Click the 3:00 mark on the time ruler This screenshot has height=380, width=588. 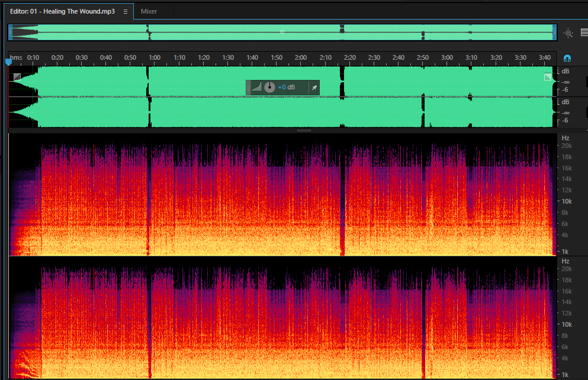446,58
